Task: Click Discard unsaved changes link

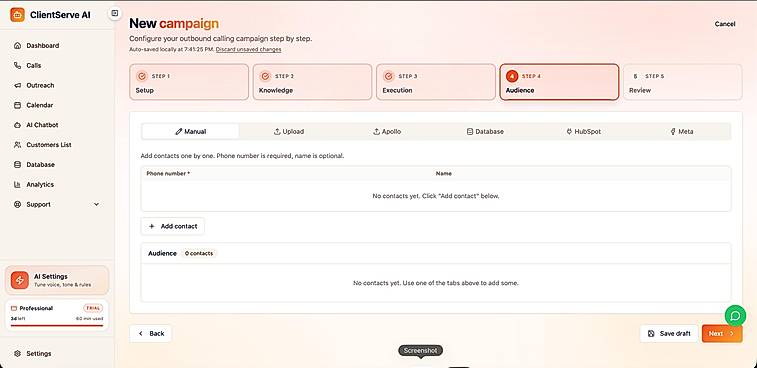Action: click(249, 49)
